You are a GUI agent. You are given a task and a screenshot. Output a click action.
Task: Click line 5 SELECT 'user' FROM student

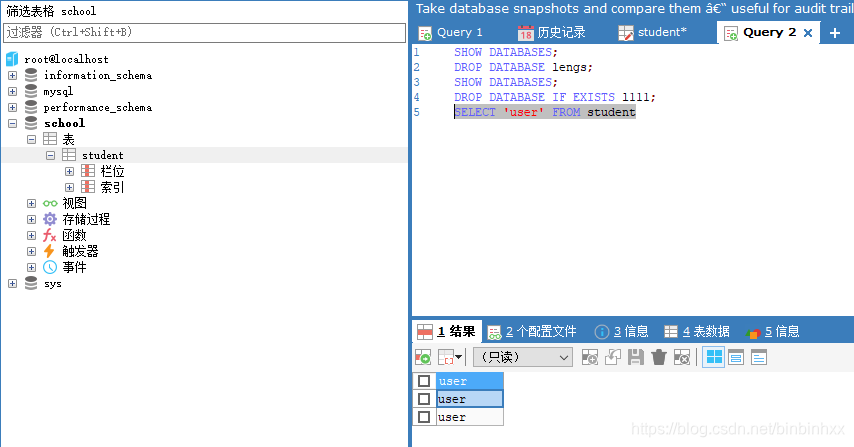(x=545, y=112)
